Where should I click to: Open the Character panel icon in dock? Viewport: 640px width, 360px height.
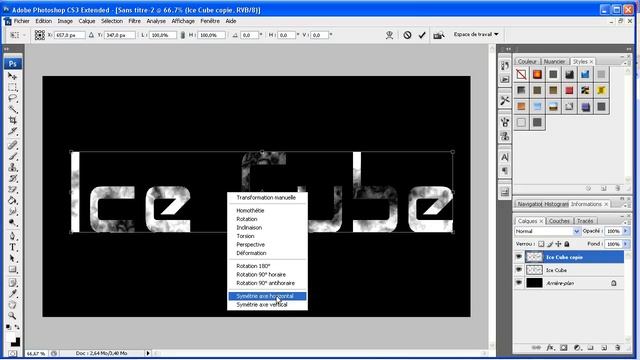pos(505,157)
